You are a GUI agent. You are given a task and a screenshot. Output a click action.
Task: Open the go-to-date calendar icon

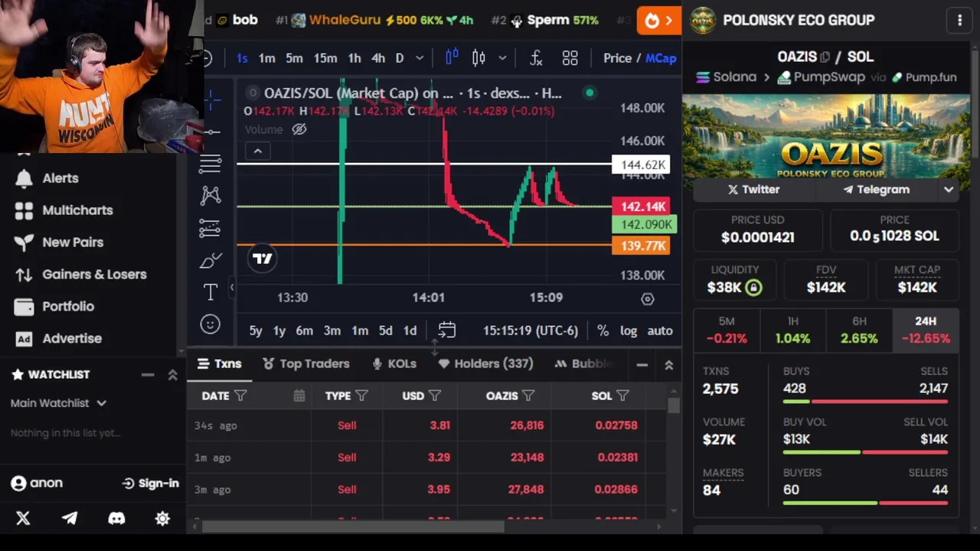point(447,331)
